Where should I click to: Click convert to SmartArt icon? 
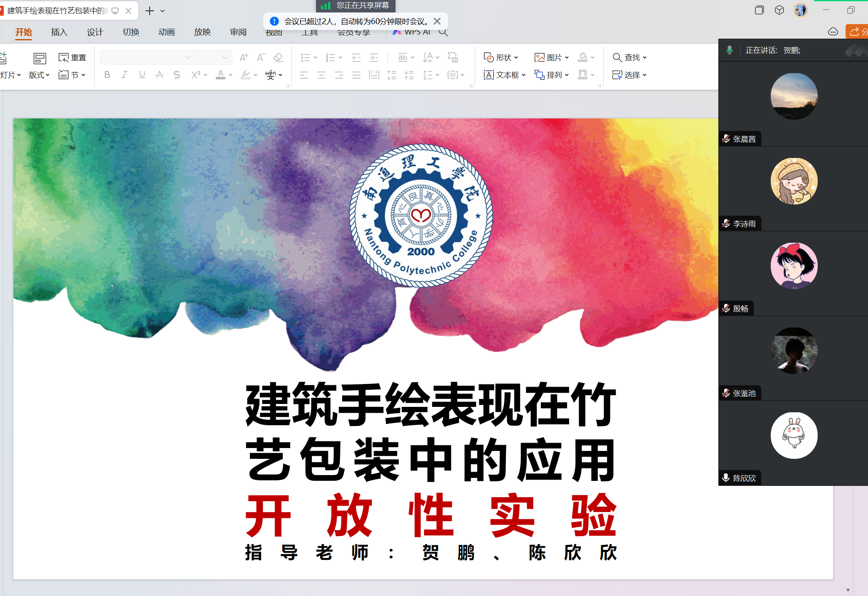tap(453, 57)
